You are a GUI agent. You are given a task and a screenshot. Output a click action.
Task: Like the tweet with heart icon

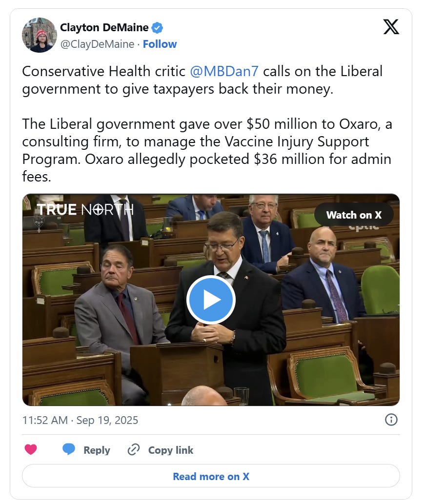pos(31,449)
